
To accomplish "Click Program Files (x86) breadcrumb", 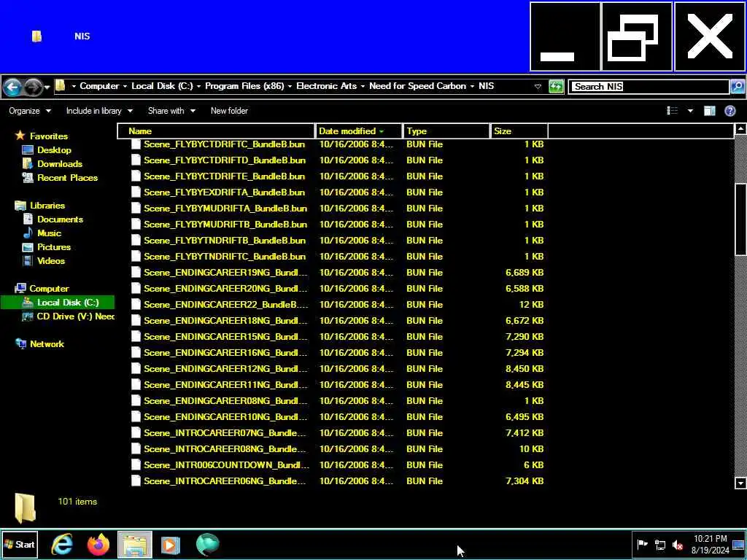I will [x=244, y=86].
